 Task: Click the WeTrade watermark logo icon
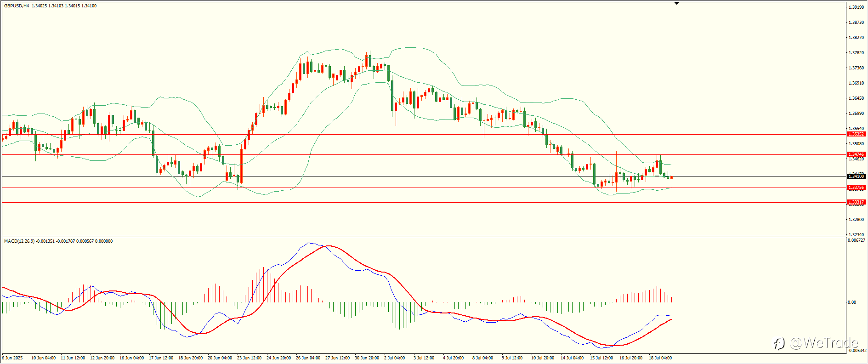click(779, 343)
